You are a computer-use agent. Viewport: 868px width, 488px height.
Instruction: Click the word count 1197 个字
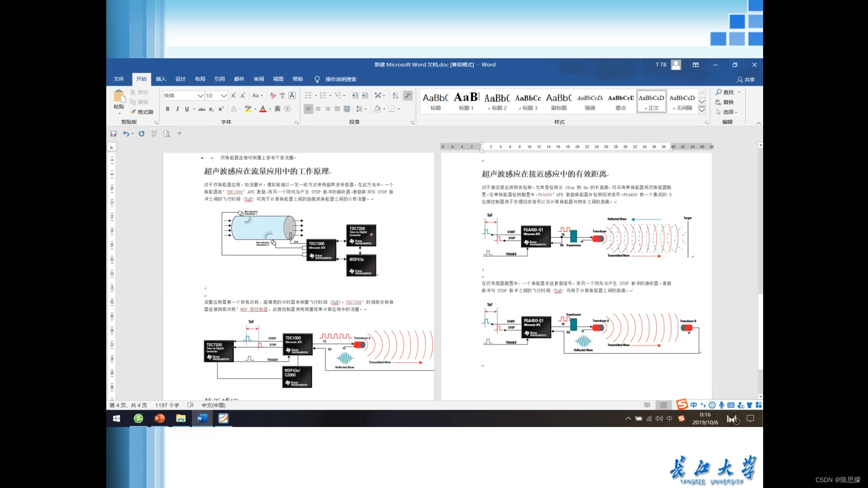(x=167, y=405)
